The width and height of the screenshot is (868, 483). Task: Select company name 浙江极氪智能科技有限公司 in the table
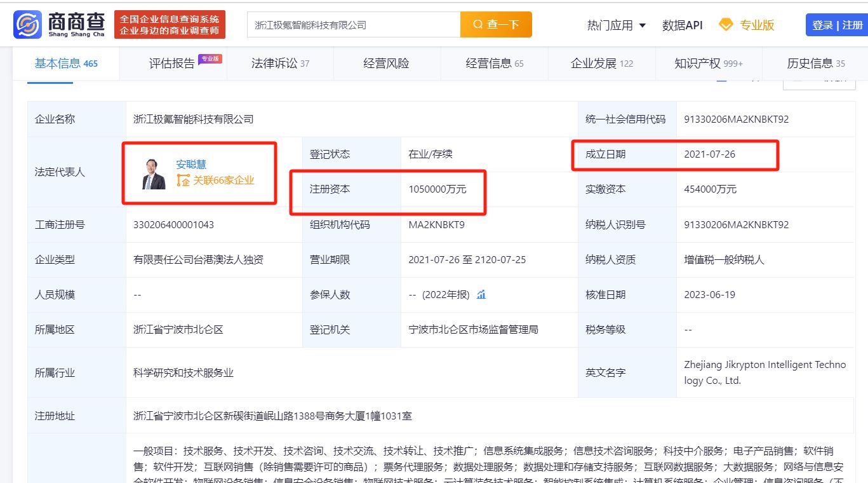194,119
